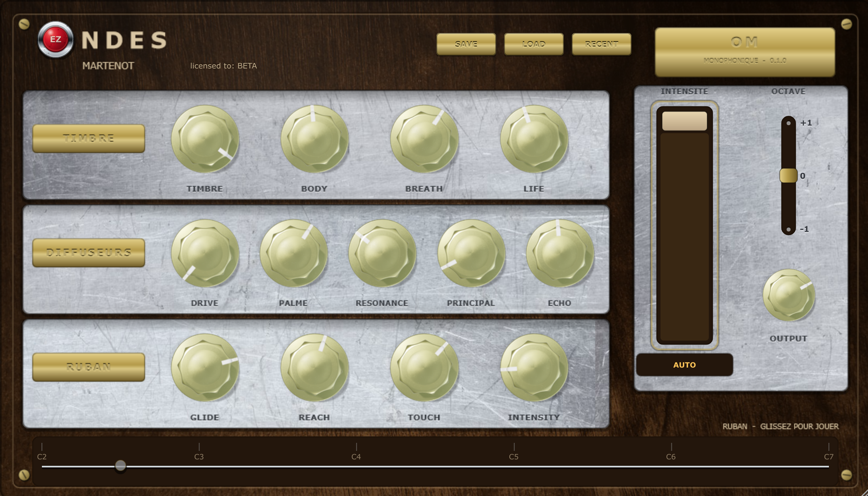Set octave to -1 position dot

(x=788, y=229)
